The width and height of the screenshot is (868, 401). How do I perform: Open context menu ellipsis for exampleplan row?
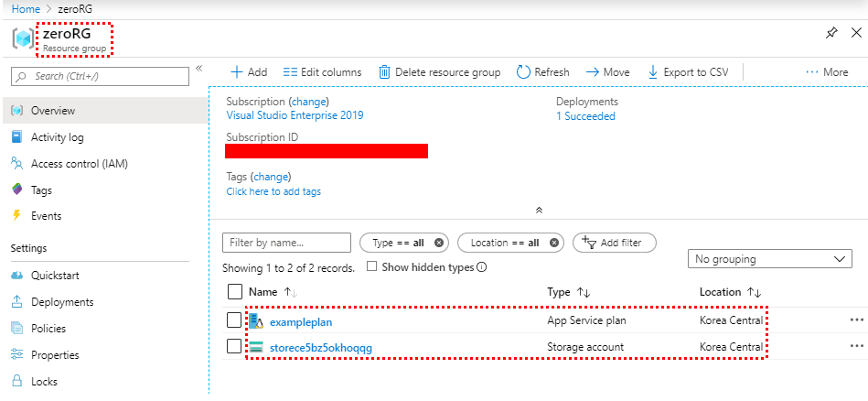coord(856,320)
